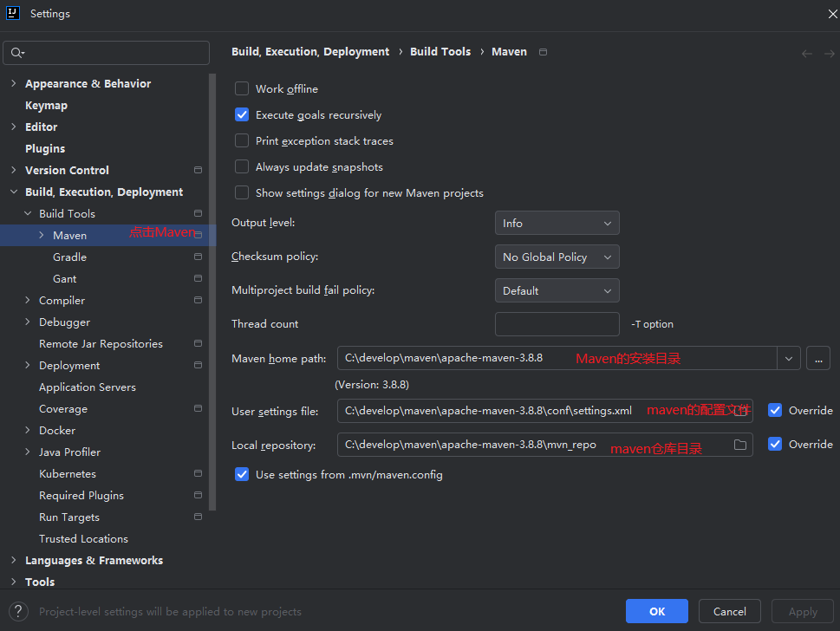840x631 pixels.
Task: Browse Maven home path with ellipsis button
Action: [818, 358]
